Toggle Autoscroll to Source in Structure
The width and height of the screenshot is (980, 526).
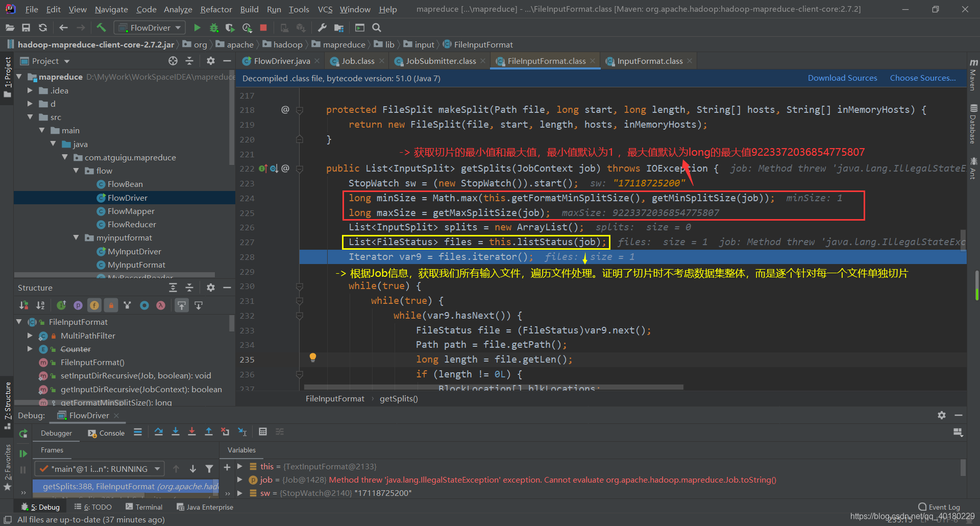tap(182, 305)
